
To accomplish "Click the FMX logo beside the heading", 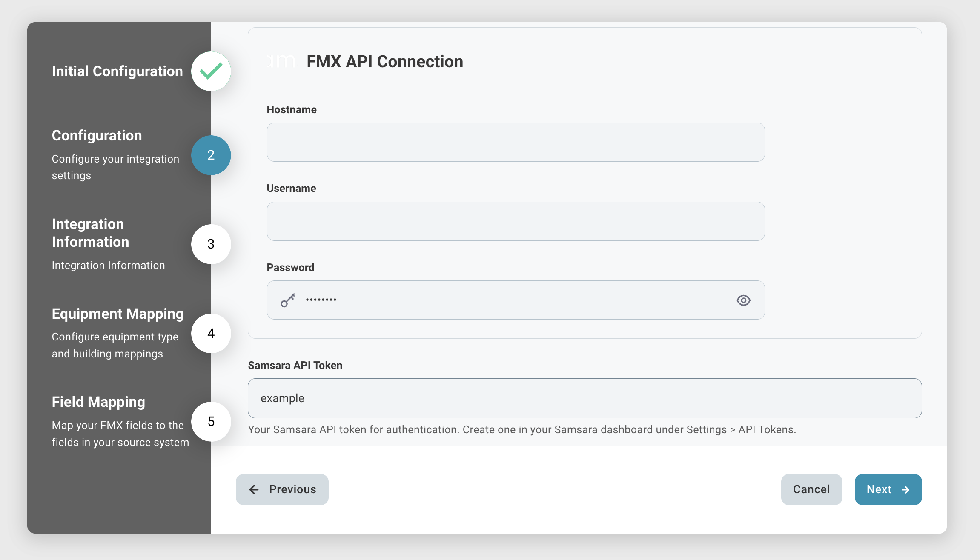I will click(x=281, y=62).
